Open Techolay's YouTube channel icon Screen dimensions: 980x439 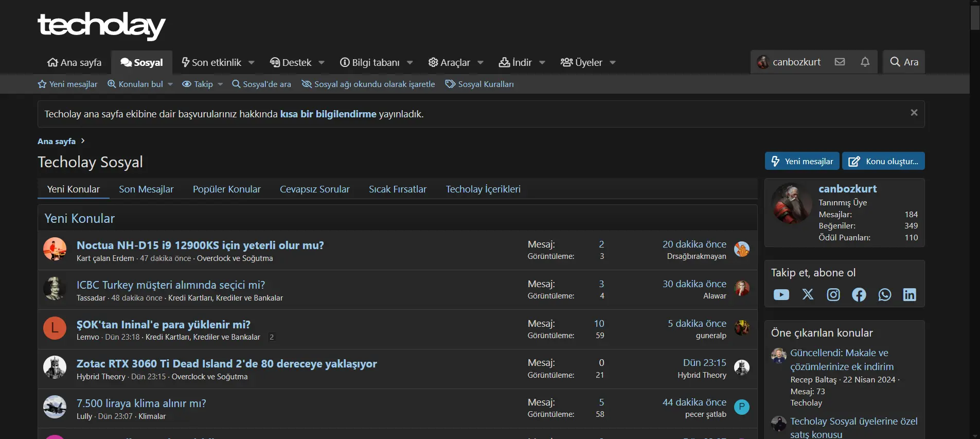pyautogui.click(x=781, y=294)
